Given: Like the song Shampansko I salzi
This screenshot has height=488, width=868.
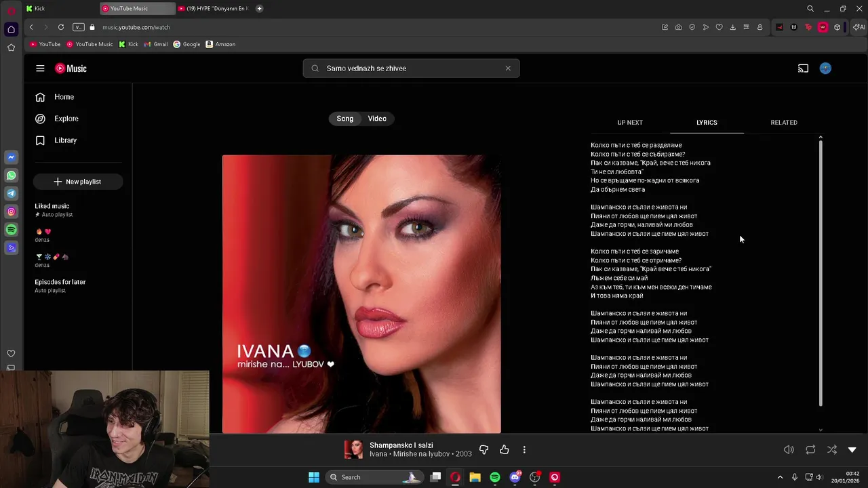Looking at the screenshot, I should tap(504, 449).
